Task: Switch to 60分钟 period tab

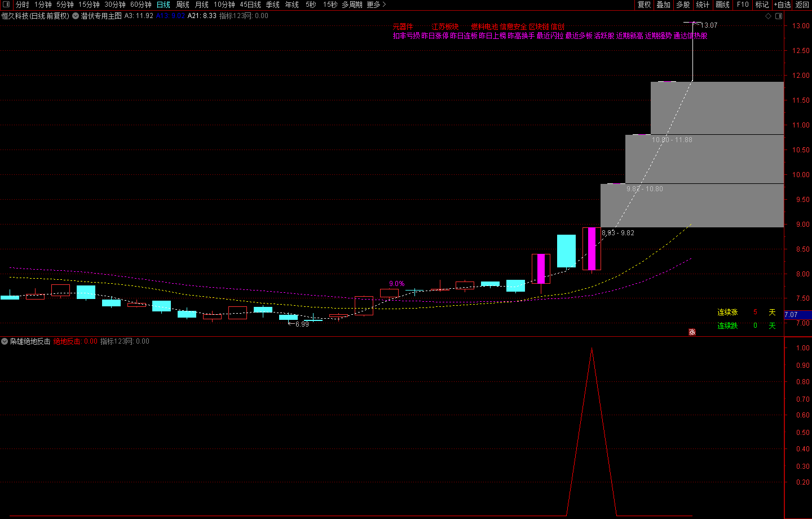Action: click(x=140, y=5)
